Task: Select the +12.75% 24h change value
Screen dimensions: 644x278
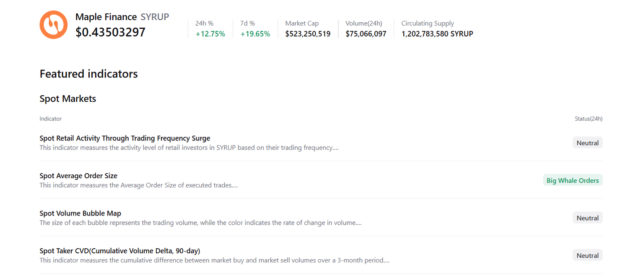Action: click(210, 34)
